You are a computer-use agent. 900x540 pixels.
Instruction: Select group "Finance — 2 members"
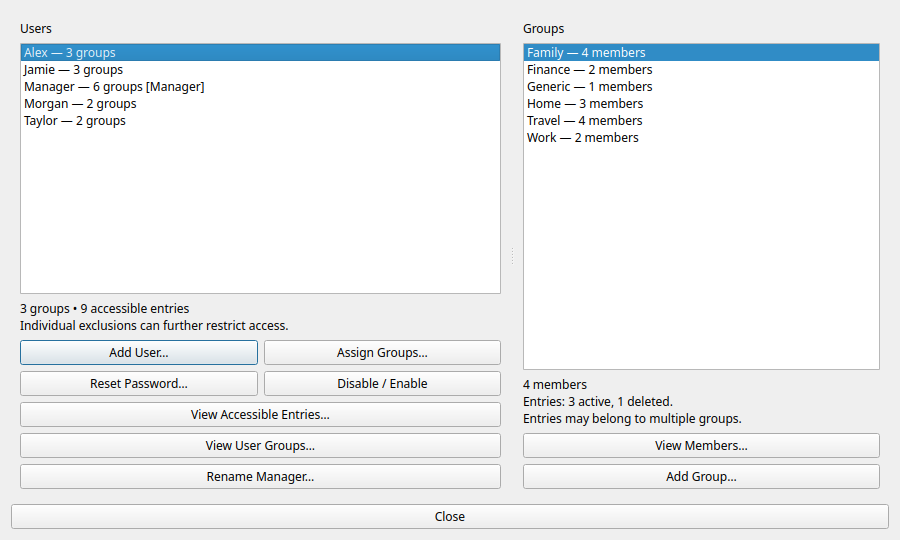701,69
